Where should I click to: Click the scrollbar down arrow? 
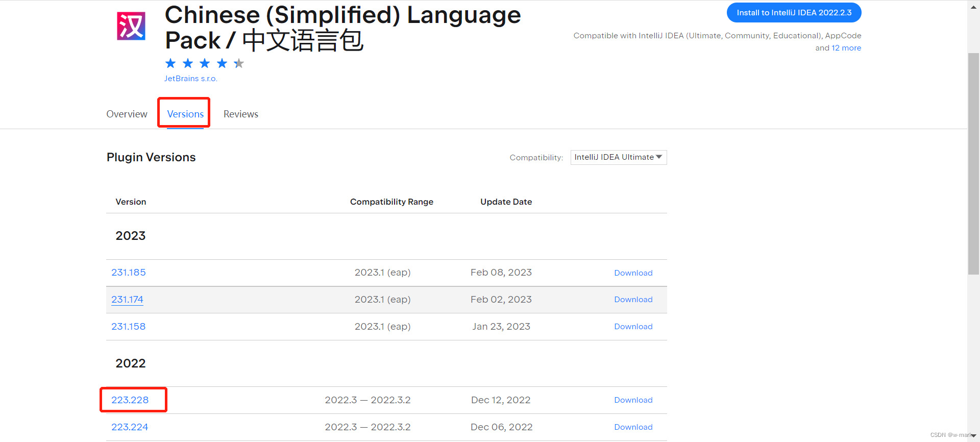click(973, 436)
